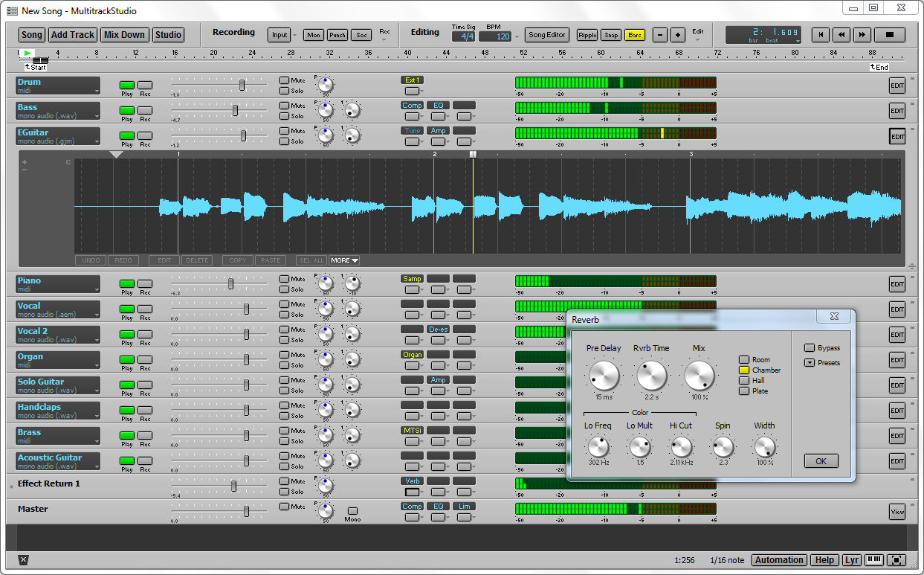Open the EQ effect on the Bass track
Viewport: 924px width, 575px height.
[x=438, y=105]
